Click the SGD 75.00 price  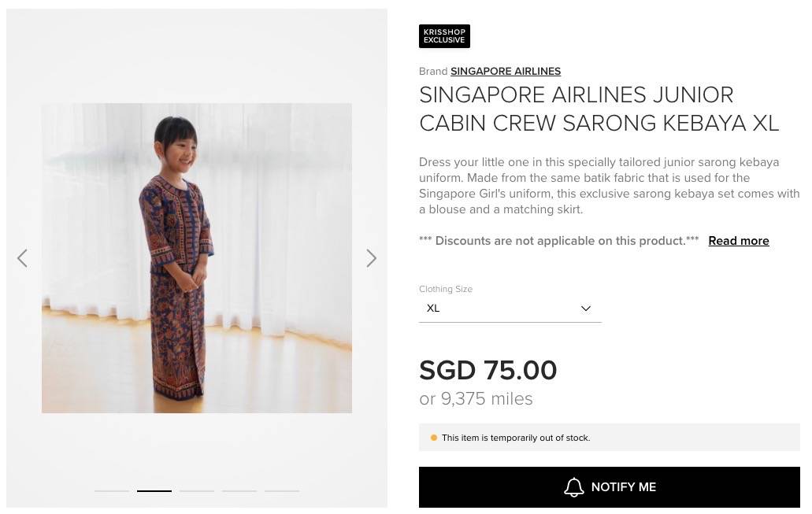(488, 370)
